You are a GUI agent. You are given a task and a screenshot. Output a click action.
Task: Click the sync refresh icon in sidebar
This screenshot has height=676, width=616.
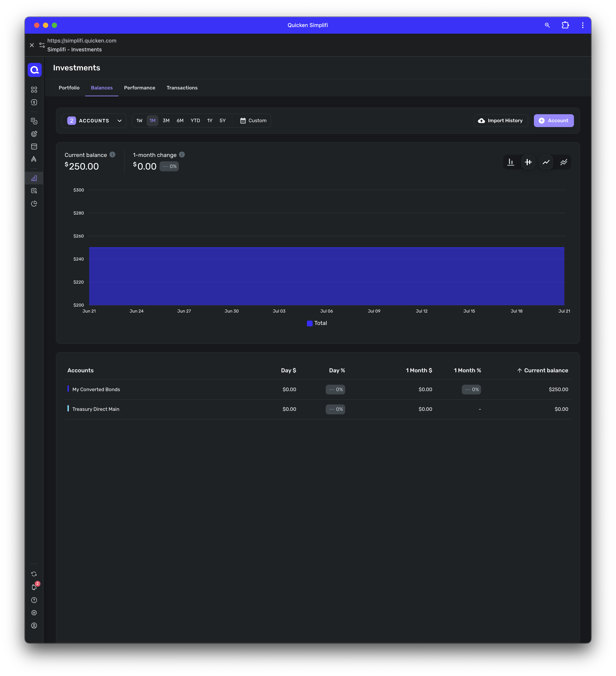pos(34,574)
